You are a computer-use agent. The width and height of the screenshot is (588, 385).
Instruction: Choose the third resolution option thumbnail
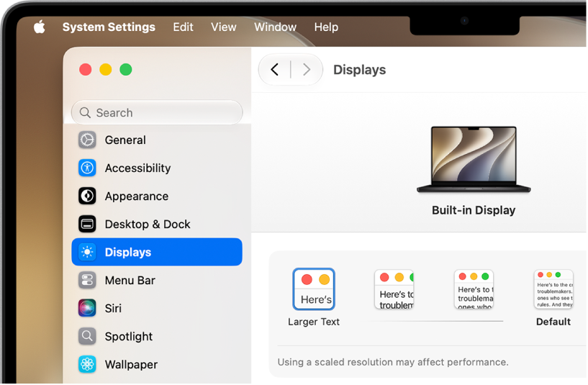(474, 289)
